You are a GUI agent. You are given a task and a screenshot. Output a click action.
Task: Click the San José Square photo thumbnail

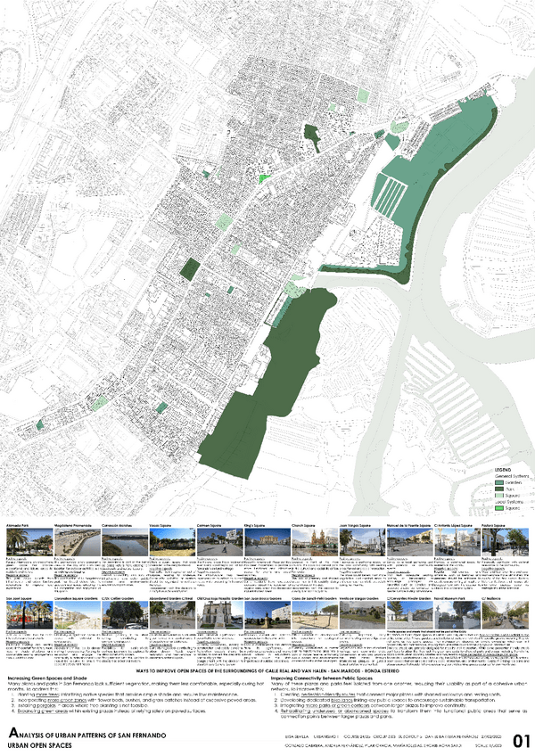[x=29, y=615]
